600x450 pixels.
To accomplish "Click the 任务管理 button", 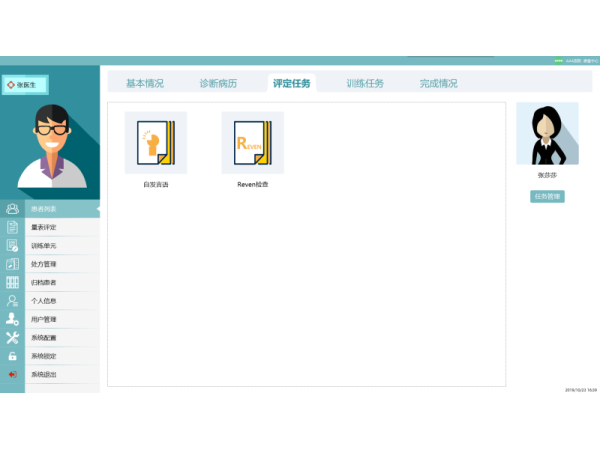I will click(547, 197).
